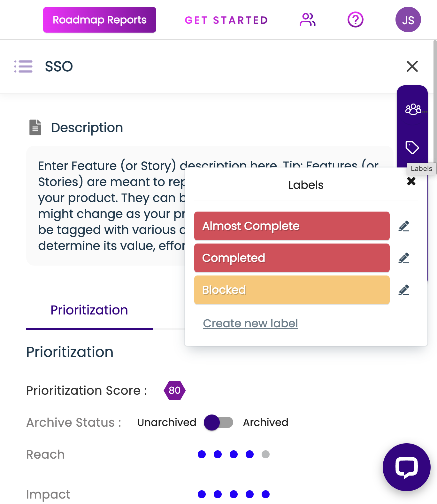Open the assignees group icon in sidebar
The height and width of the screenshot is (504, 437).
tap(413, 109)
